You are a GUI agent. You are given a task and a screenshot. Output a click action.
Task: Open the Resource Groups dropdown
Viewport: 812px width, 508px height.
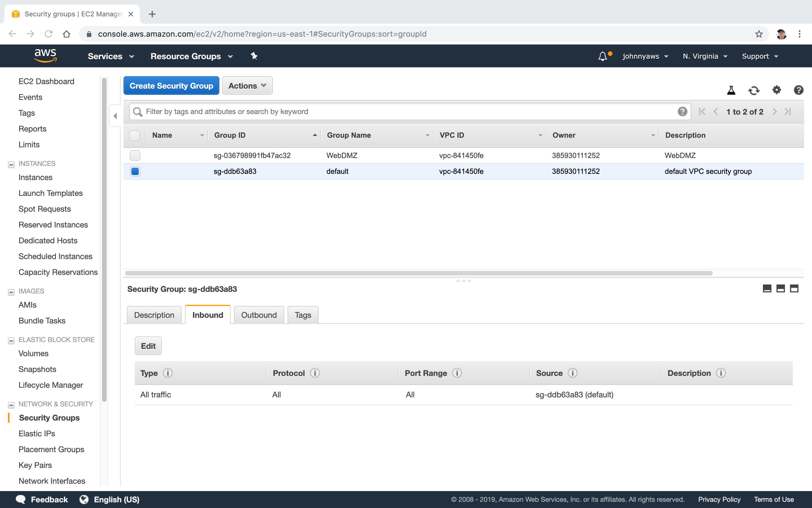click(x=192, y=56)
